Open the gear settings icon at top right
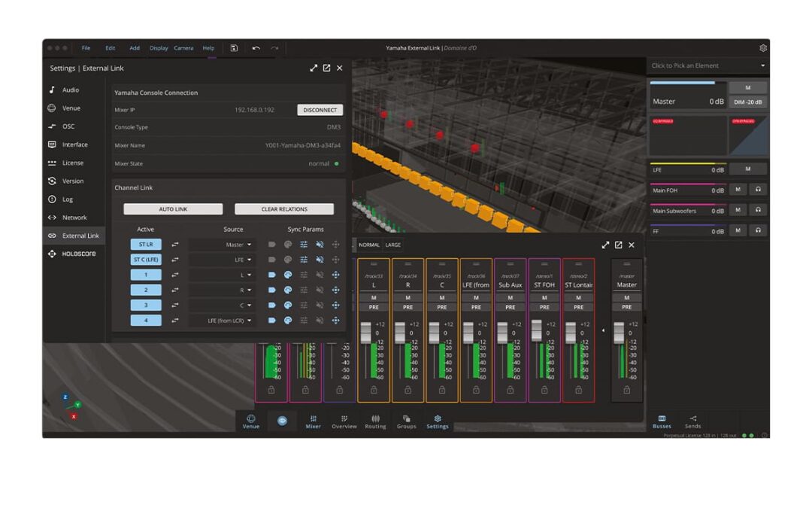The height and width of the screenshot is (508, 812). coord(763,48)
